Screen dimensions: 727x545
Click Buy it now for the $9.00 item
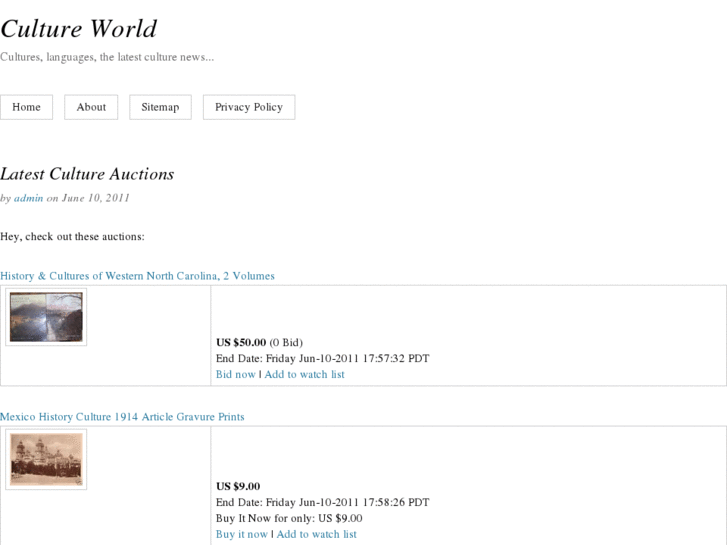point(242,534)
